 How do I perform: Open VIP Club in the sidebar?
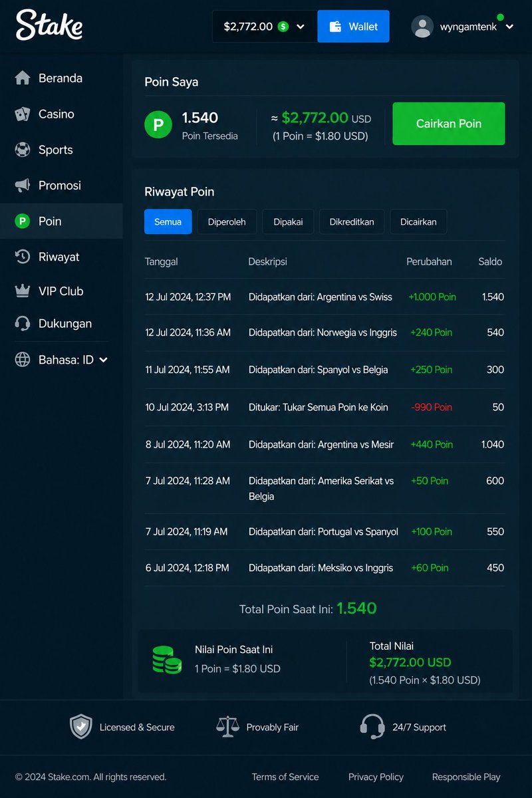61,291
